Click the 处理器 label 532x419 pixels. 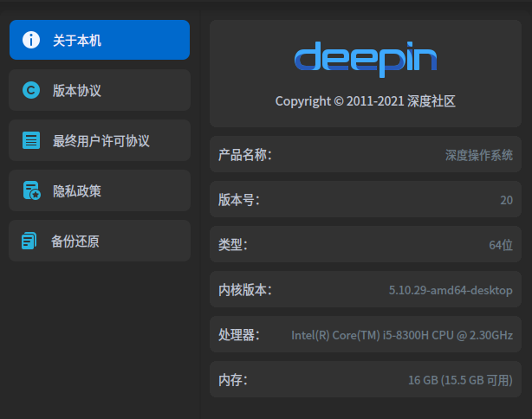pos(239,335)
